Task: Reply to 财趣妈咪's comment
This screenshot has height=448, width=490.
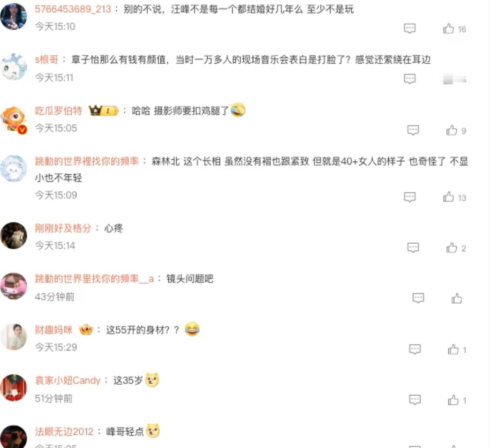Action: (415, 349)
